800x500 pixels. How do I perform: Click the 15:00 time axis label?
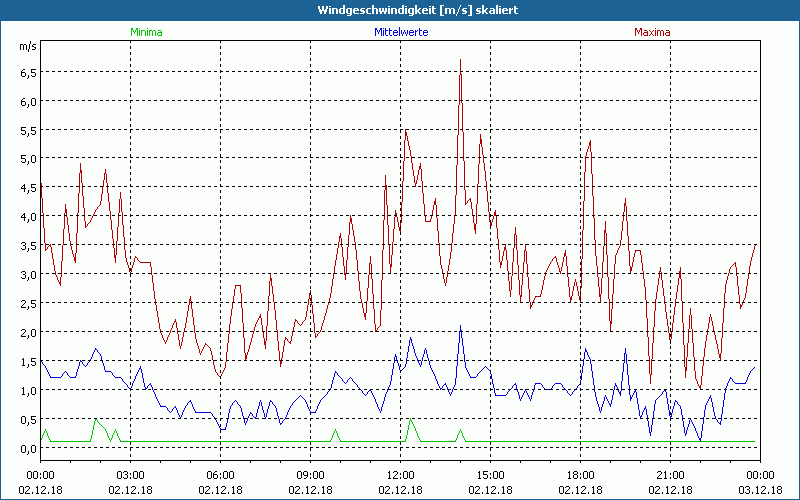[x=490, y=475]
